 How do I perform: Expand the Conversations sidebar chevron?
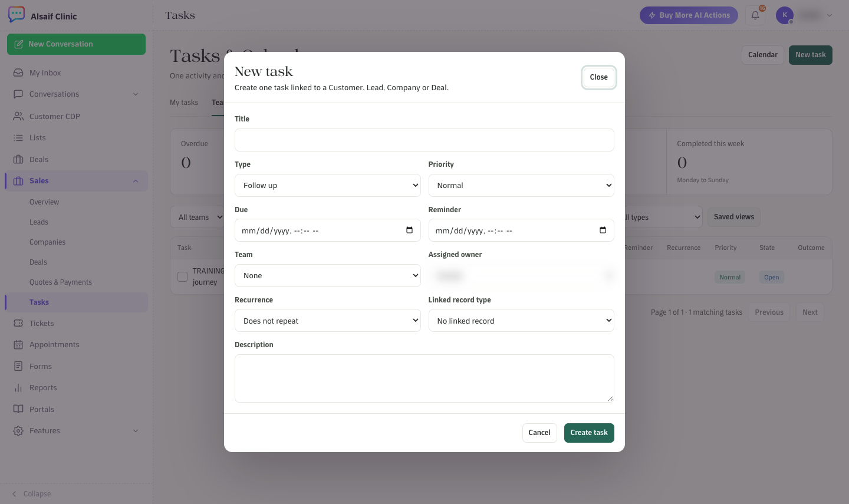click(x=136, y=94)
